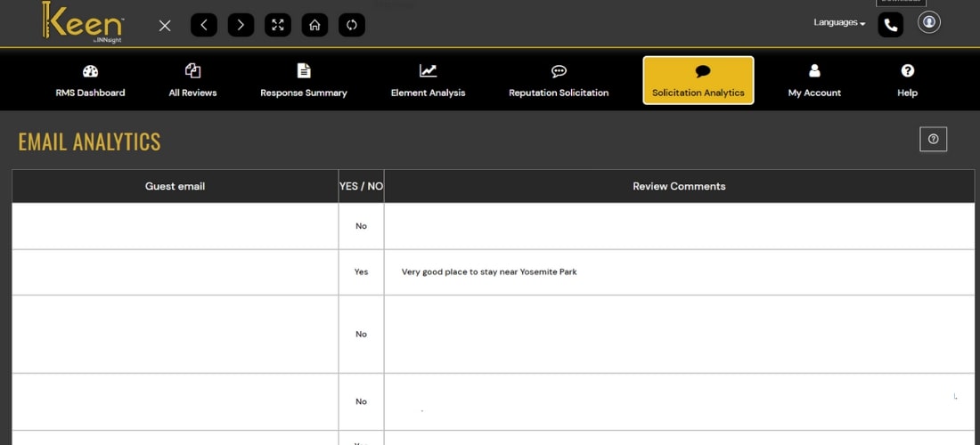This screenshot has width=980, height=445.
Task: Toggle fullscreen with the expand icon
Action: (278, 25)
